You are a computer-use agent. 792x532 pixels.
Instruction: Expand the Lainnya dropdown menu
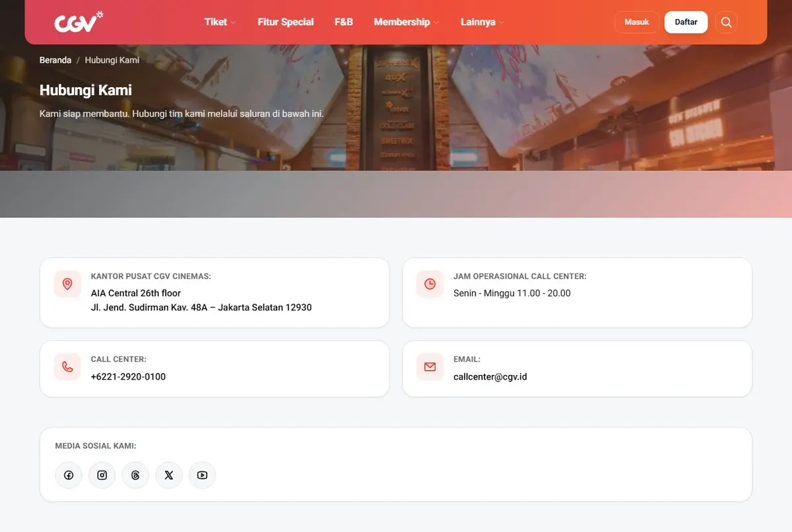click(482, 22)
